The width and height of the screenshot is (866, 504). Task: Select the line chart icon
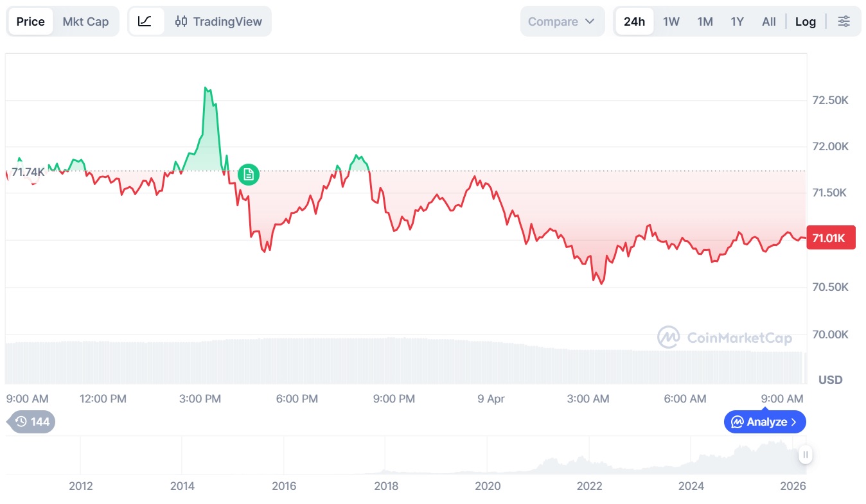point(145,21)
